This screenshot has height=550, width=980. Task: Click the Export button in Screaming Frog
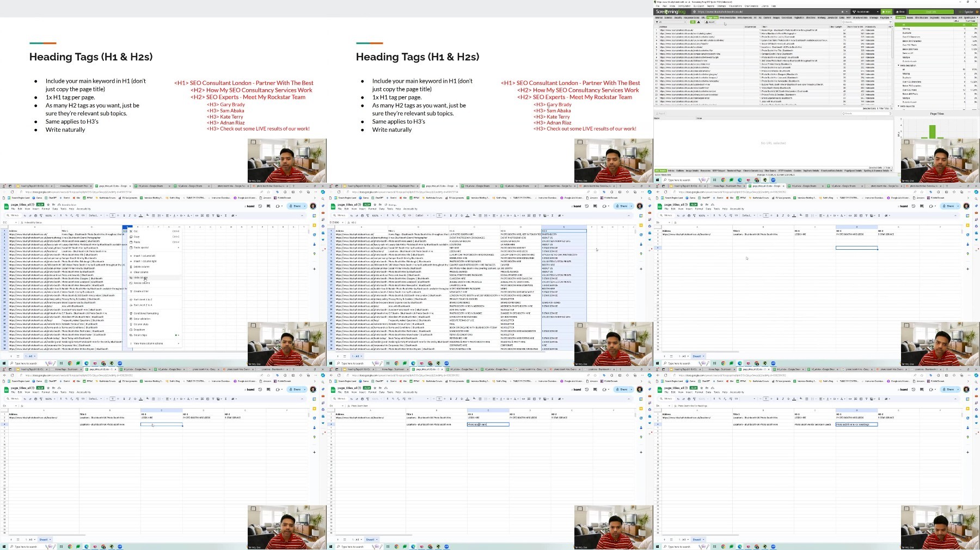(x=710, y=22)
